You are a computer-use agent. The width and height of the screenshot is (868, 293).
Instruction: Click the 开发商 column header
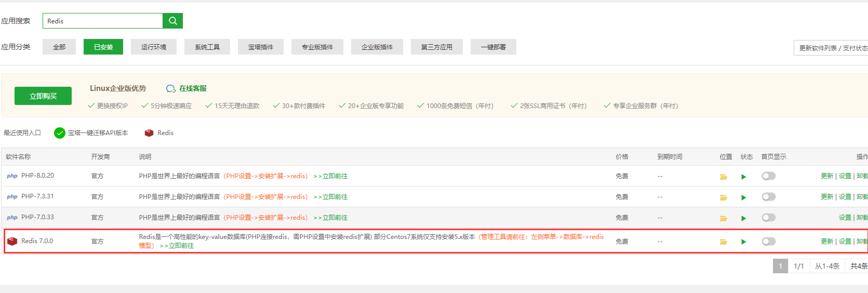(x=100, y=157)
